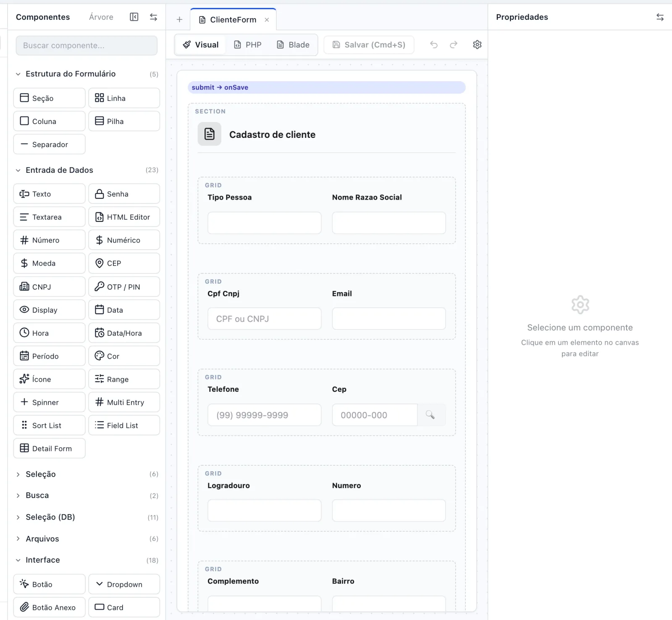Switch to the PHP view tab
The image size is (672, 620).
click(x=248, y=45)
